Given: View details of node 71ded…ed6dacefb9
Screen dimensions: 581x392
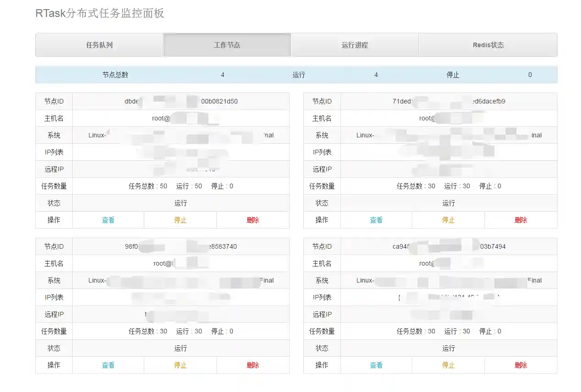Looking at the screenshot, I should click(x=376, y=220).
